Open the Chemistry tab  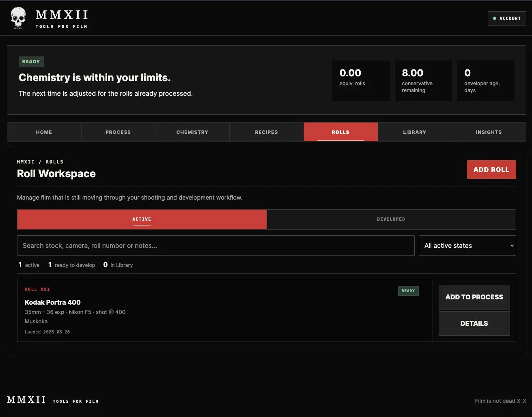tap(192, 132)
